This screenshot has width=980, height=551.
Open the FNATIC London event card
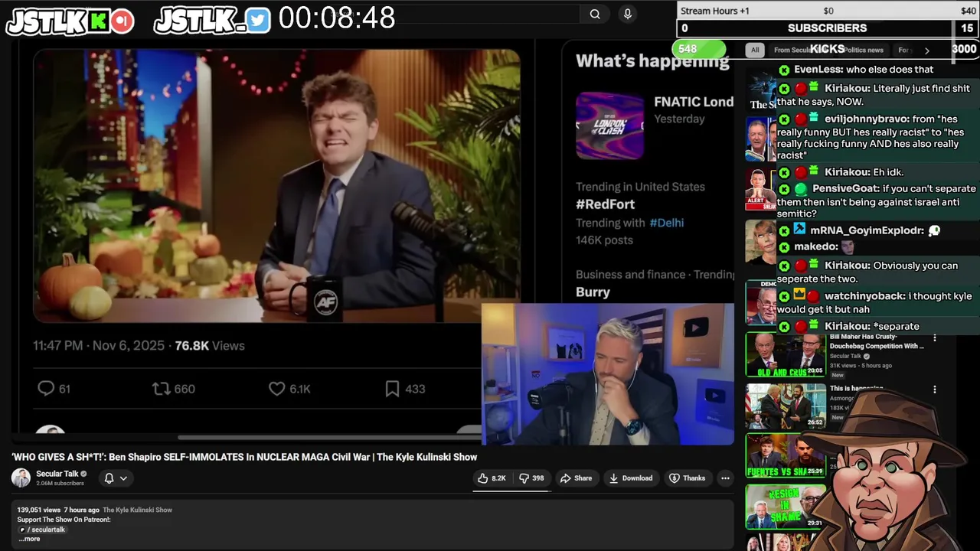[x=655, y=126]
